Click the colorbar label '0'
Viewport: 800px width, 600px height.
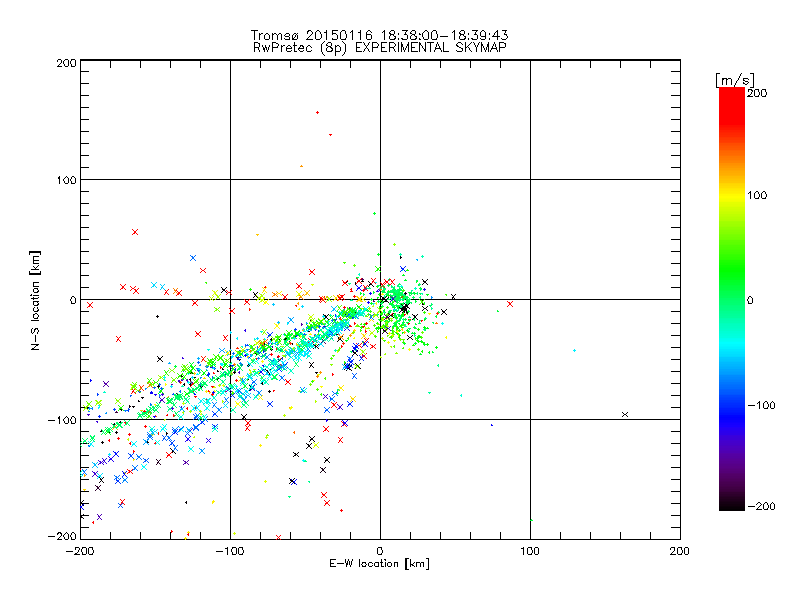click(x=750, y=300)
